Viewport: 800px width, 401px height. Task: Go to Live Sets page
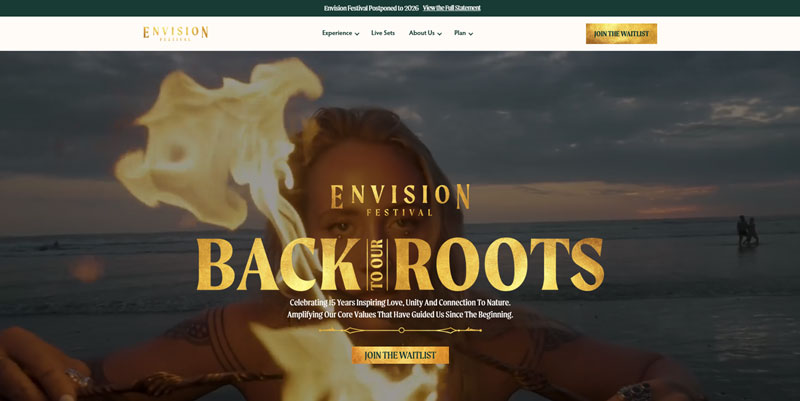click(383, 33)
